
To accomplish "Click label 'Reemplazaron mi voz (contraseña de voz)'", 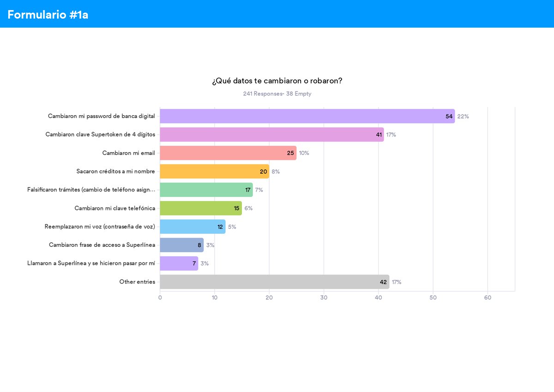I will coord(100,227).
